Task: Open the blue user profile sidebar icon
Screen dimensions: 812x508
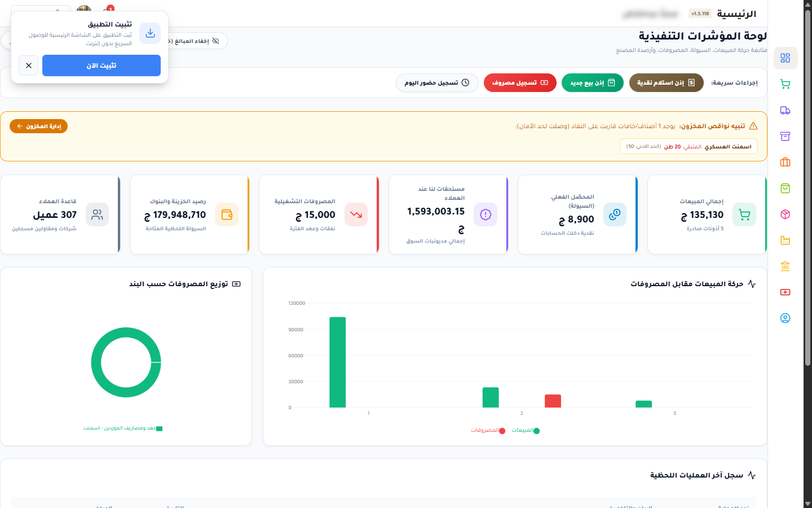Action: (785, 318)
